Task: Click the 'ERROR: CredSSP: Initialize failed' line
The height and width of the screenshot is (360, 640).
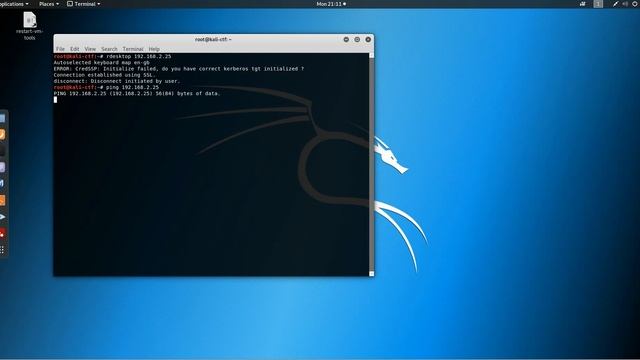Action: (x=179, y=69)
